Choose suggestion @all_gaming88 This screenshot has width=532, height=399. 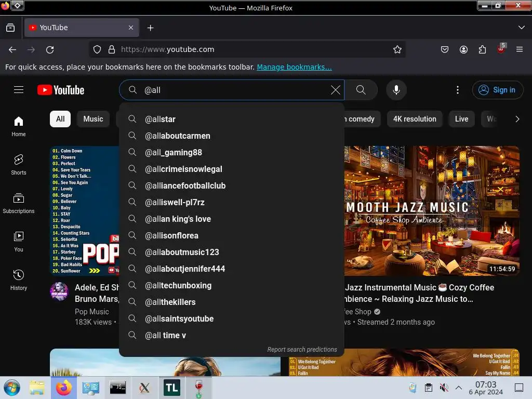tap(232, 152)
